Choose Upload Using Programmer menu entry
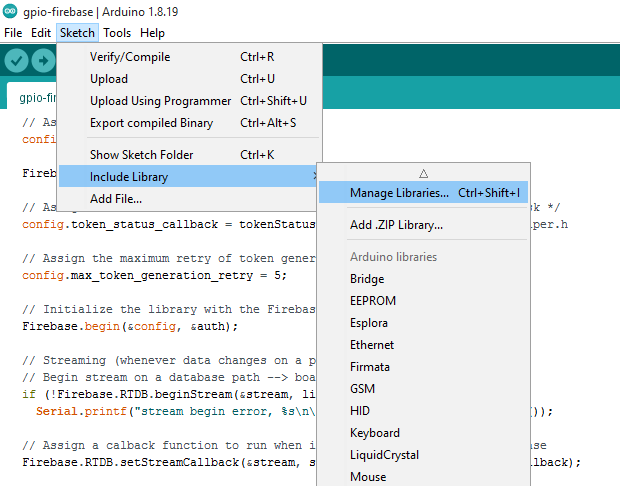The width and height of the screenshot is (620, 486). 161,101
